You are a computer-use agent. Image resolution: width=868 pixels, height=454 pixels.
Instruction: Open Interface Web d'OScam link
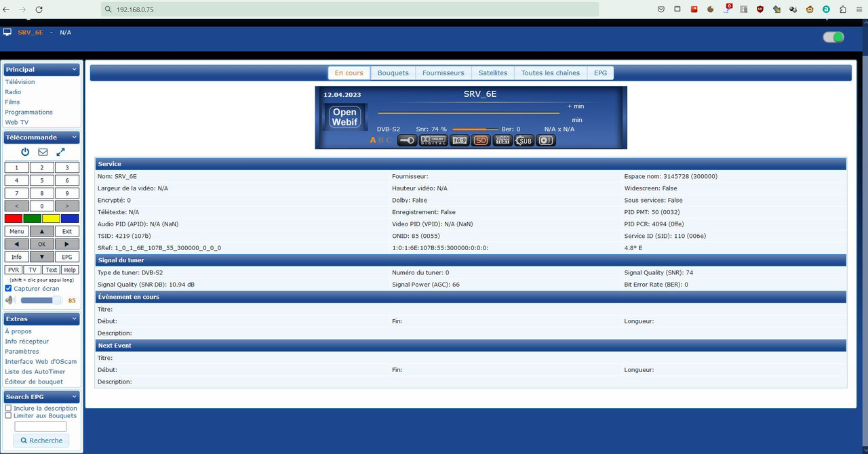coord(41,362)
